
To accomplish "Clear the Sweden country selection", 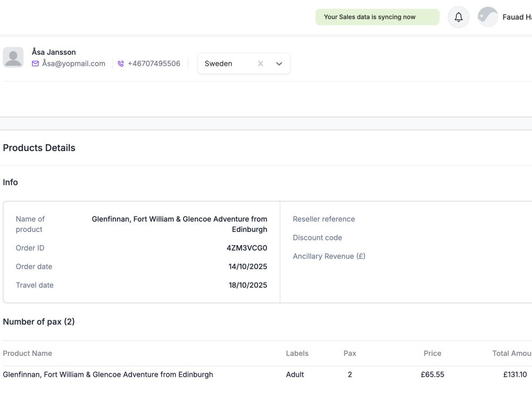I will tap(260, 63).
